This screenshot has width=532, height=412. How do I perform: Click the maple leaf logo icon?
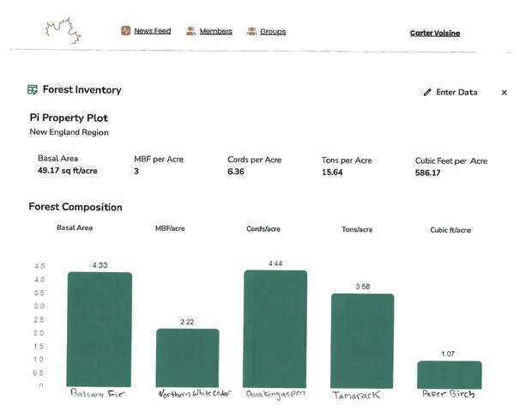point(63,32)
